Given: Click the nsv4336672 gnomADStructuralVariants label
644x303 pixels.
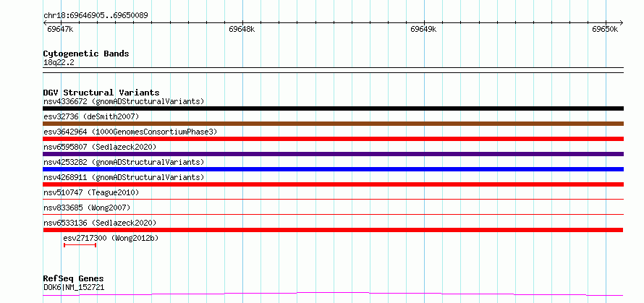Looking at the screenshot, I should (x=124, y=101).
